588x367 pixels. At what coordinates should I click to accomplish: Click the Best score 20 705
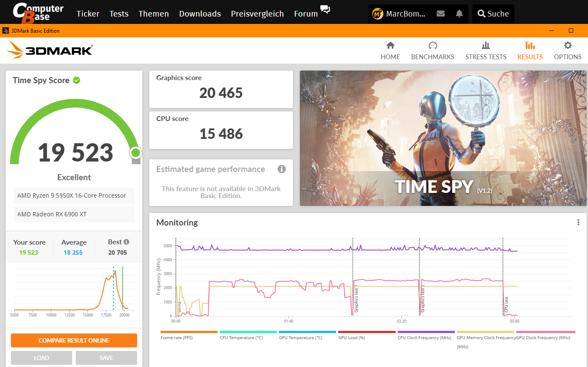tap(118, 253)
